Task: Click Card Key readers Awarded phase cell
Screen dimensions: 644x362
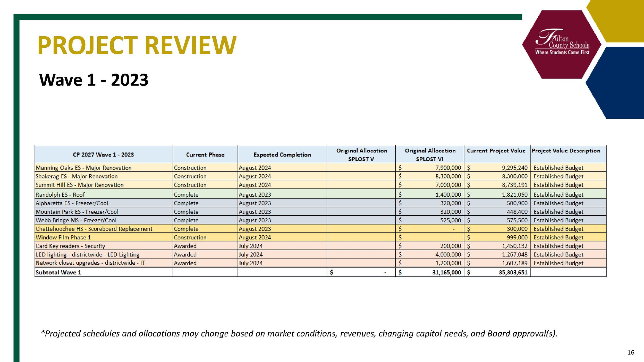Action: point(205,246)
